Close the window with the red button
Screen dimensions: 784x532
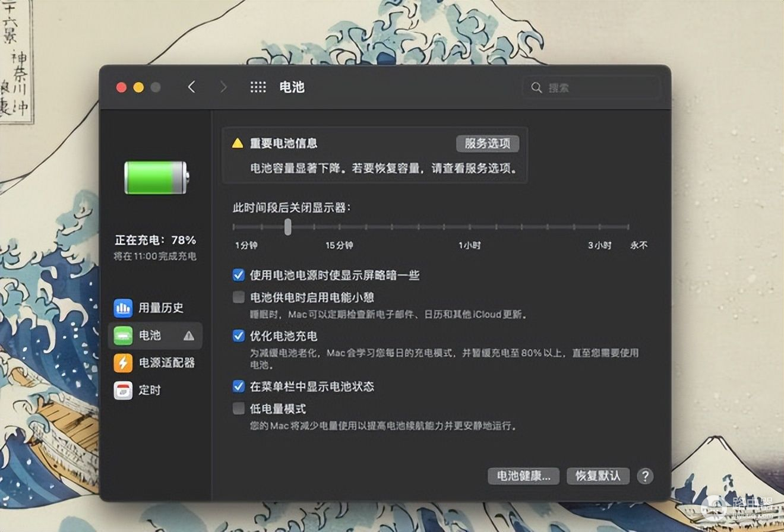(x=121, y=87)
